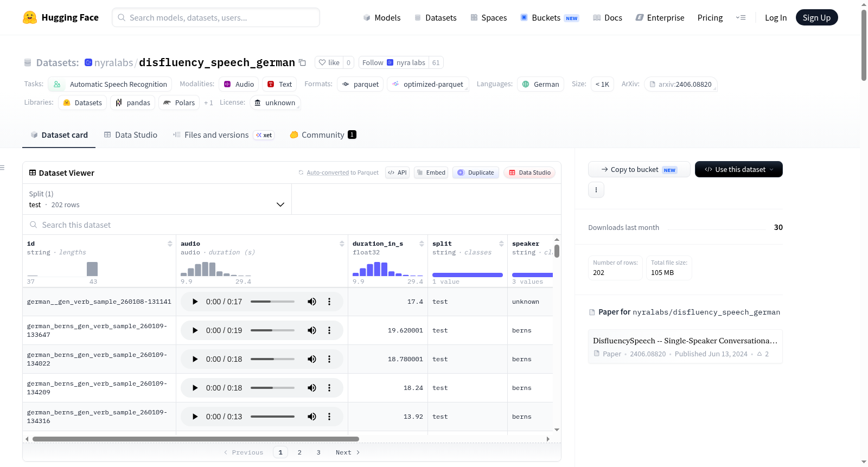This screenshot has height=467, width=868.
Task: Open more options in 134209 audio row
Action: pyautogui.click(x=329, y=388)
